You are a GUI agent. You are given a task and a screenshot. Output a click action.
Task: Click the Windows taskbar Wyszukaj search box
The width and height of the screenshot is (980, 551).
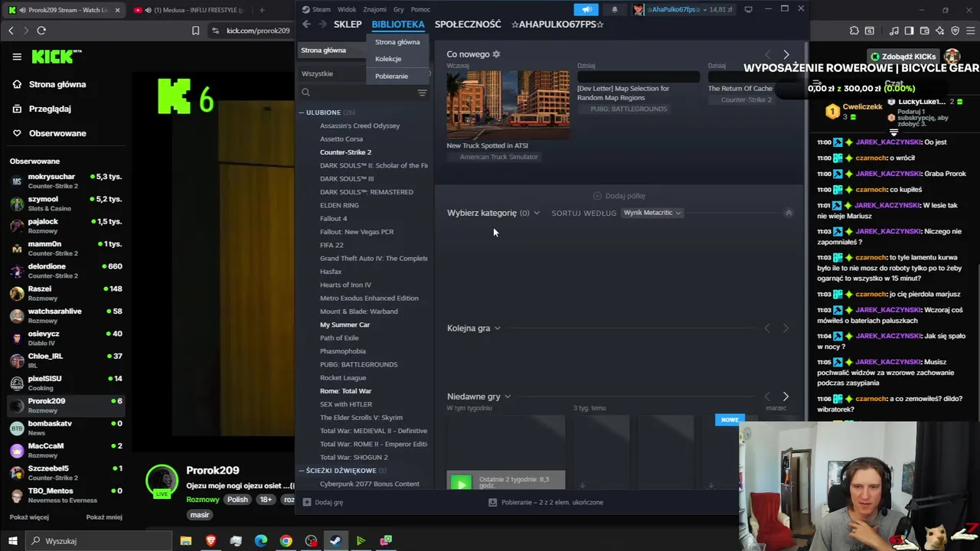pyautogui.click(x=100, y=541)
